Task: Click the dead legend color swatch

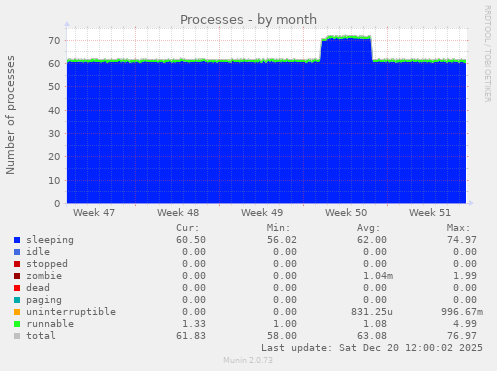Action: coord(17,288)
